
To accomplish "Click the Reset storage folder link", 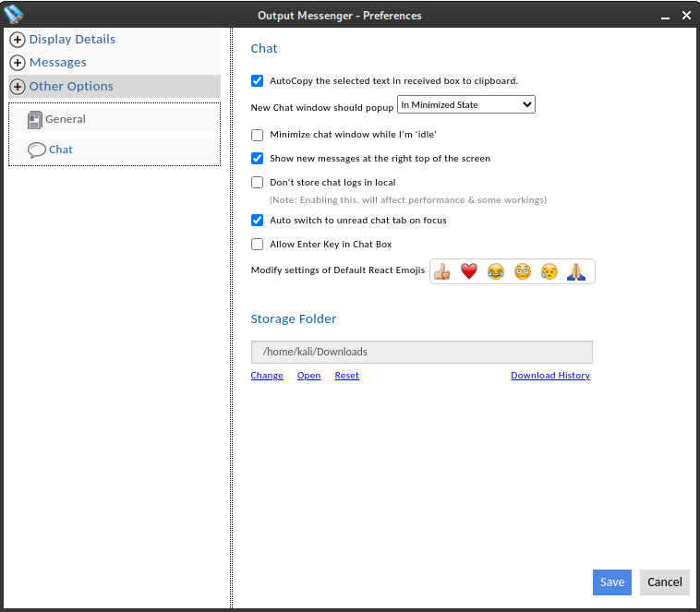I will (347, 376).
